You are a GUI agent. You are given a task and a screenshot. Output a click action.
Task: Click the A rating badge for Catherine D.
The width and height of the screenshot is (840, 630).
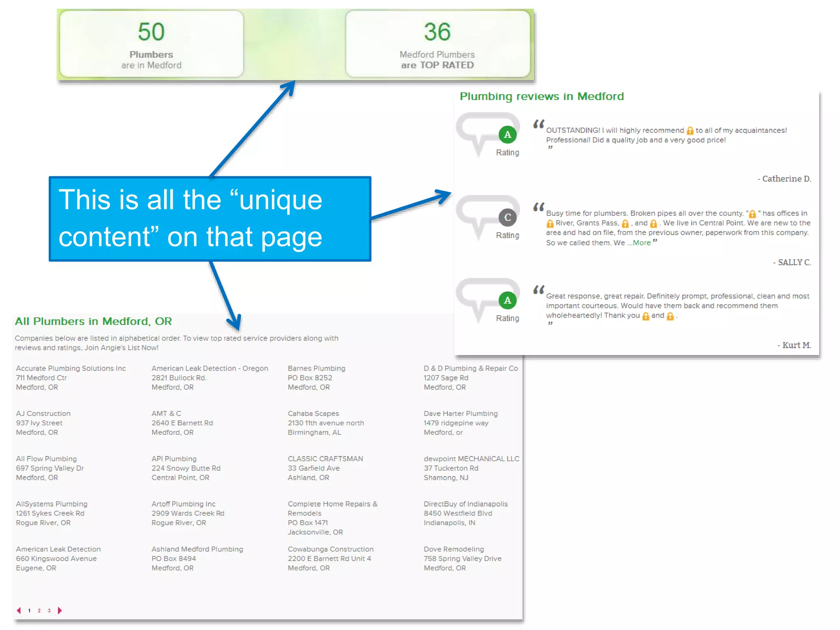tap(507, 135)
